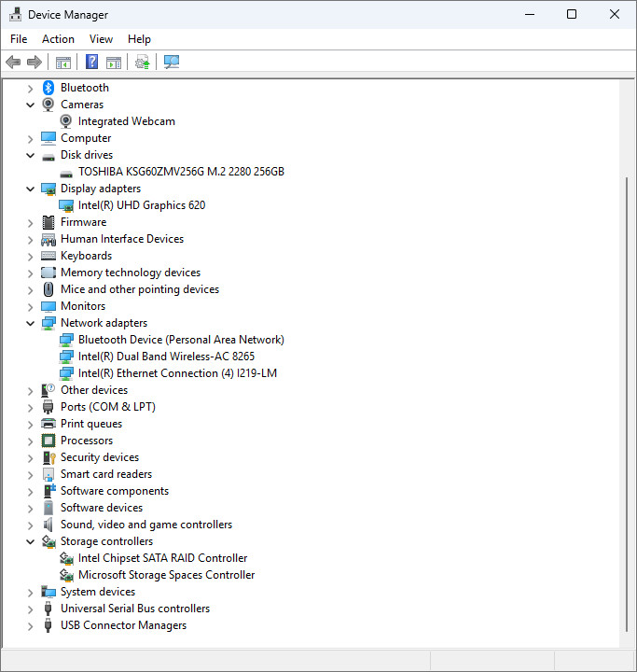The width and height of the screenshot is (637, 672).
Task: Click the Intel UHD Graphics 620 icon
Action: (x=66, y=205)
